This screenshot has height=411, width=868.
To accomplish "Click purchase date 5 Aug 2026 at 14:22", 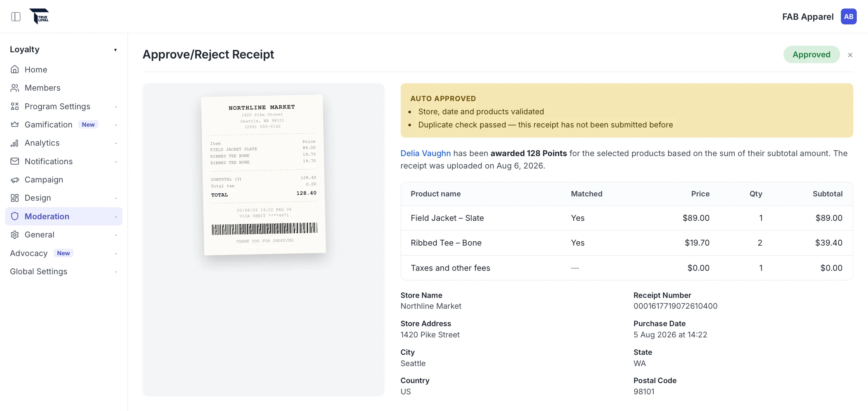I will (670, 335).
